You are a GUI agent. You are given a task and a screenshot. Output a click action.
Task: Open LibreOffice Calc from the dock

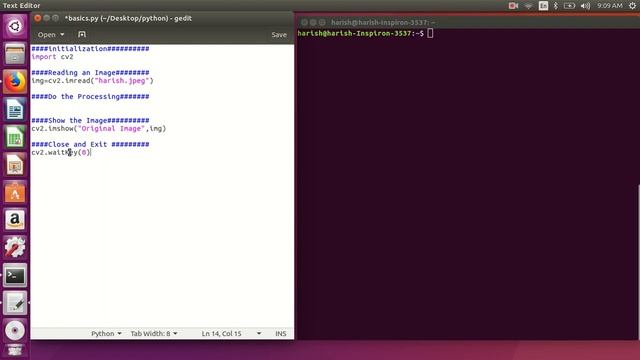(x=15, y=137)
